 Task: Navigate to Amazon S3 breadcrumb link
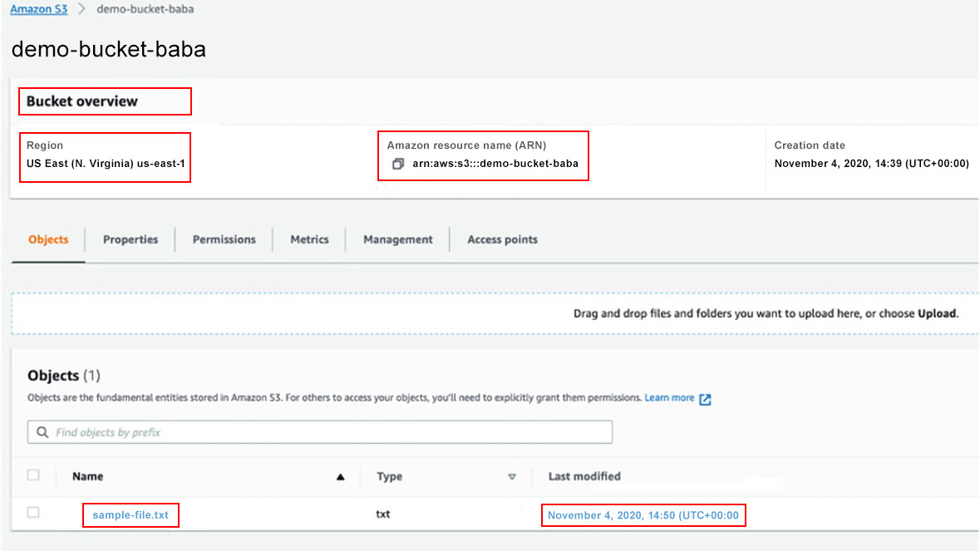point(39,9)
